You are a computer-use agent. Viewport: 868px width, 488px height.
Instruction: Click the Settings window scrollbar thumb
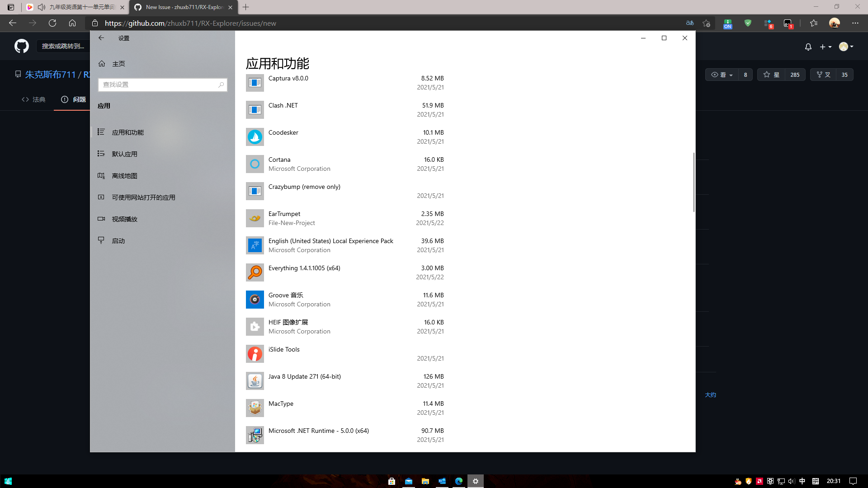coord(693,182)
